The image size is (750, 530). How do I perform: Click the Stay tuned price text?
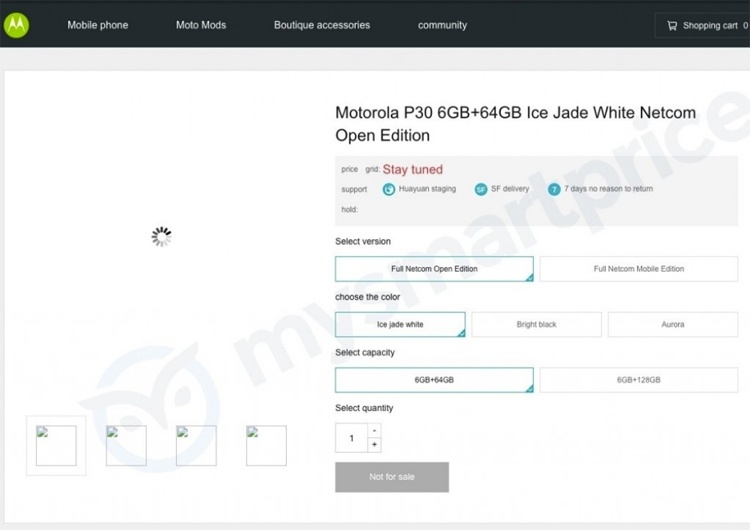413,169
